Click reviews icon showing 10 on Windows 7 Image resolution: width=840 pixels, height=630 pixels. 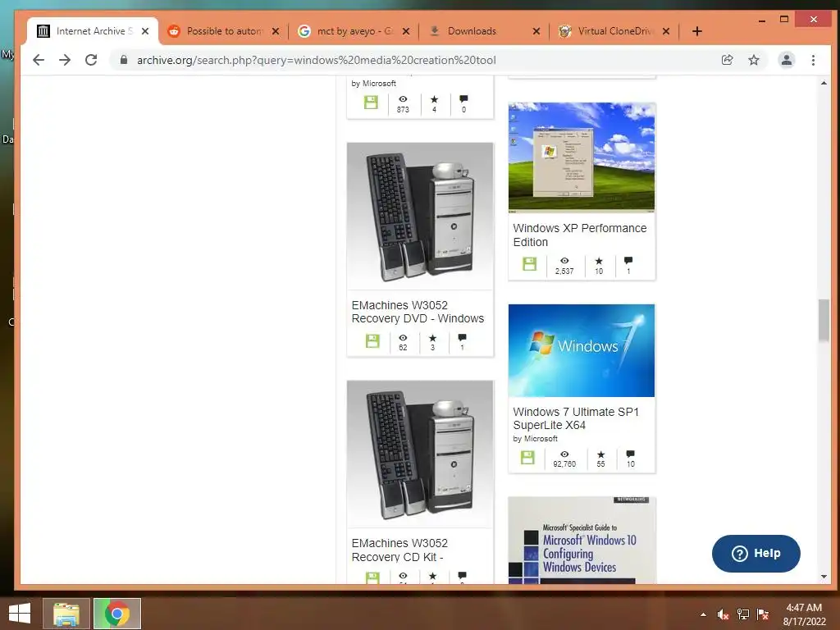pos(631,454)
